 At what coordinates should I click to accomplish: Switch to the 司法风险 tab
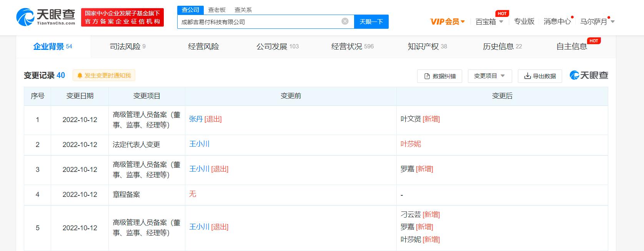[127, 46]
